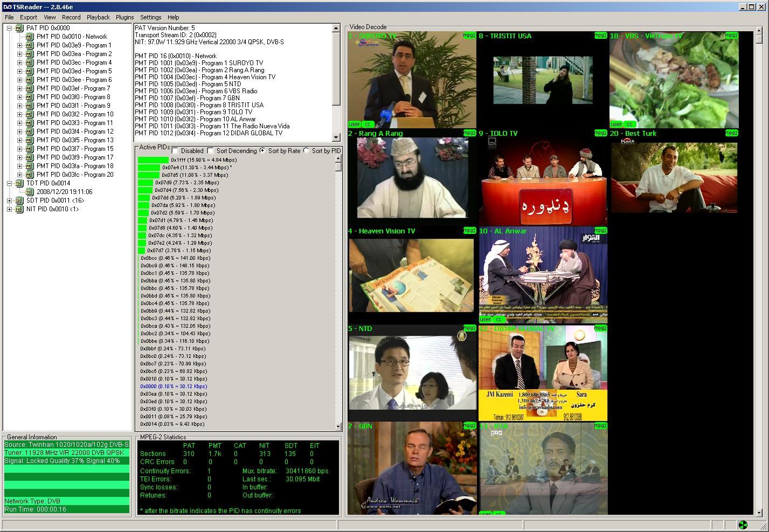Click the icon beside PMT PID 0x0010 Network
The width and height of the screenshot is (769, 532).
pos(29,37)
